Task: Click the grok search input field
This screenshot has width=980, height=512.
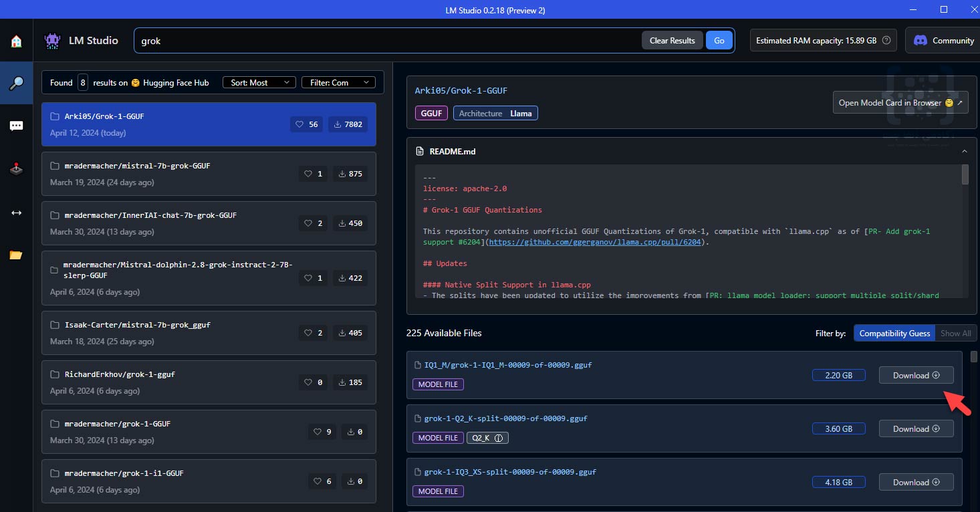Action: 388,40
